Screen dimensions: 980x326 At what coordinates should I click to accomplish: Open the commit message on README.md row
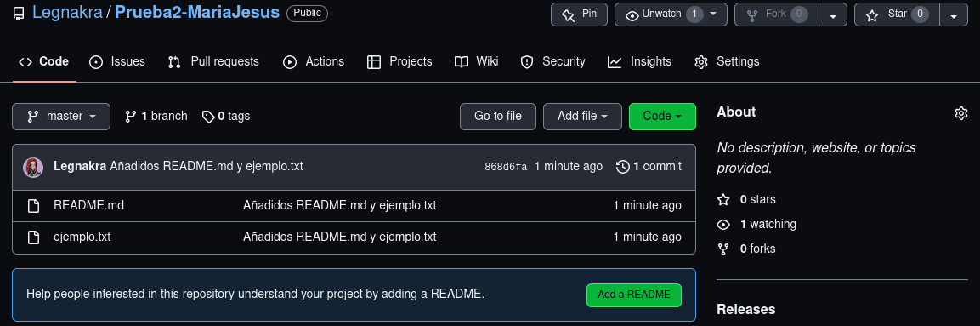[x=339, y=206]
